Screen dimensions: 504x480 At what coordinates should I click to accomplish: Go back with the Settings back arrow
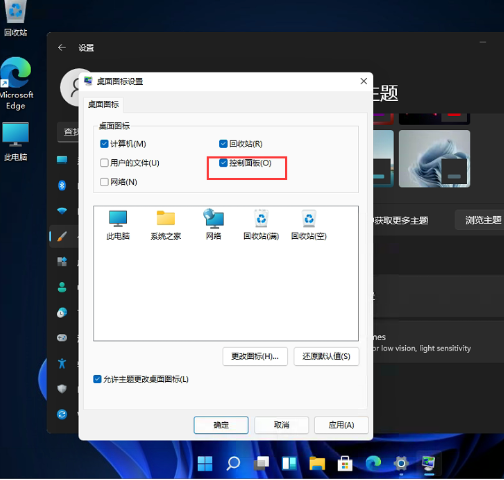point(62,48)
